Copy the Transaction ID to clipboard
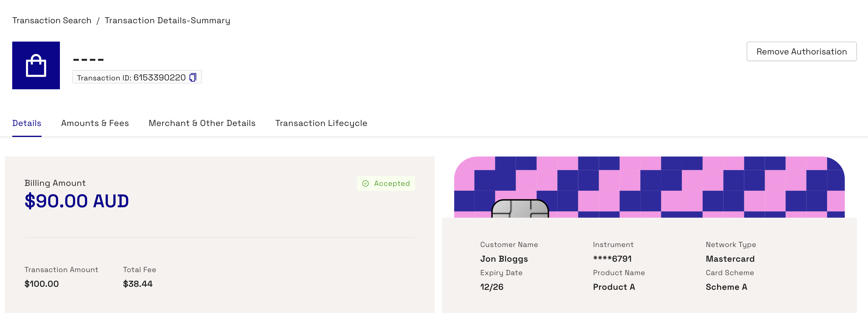 click(193, 77)
